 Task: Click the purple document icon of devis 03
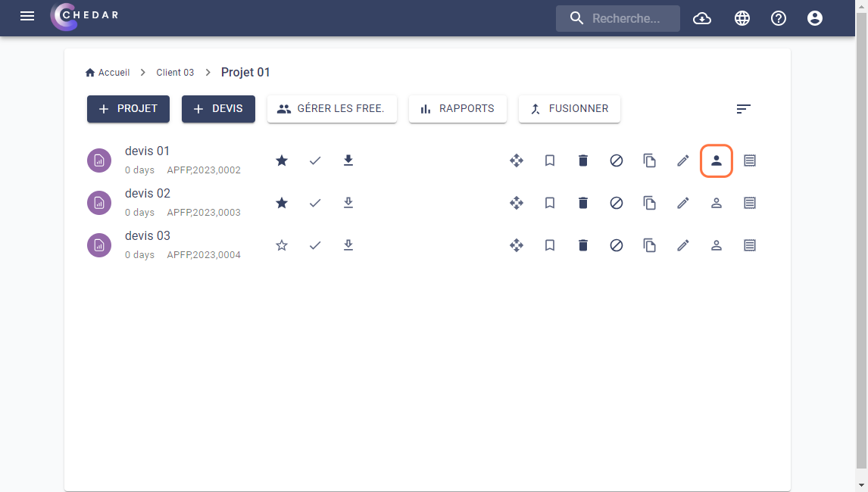[99, 245]
